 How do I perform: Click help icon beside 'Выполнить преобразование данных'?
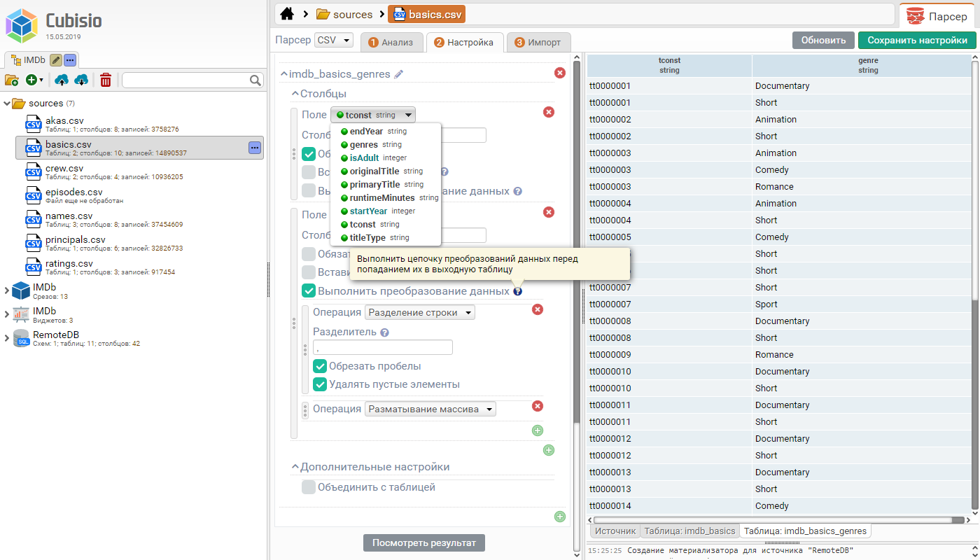(x=517, y=291)
